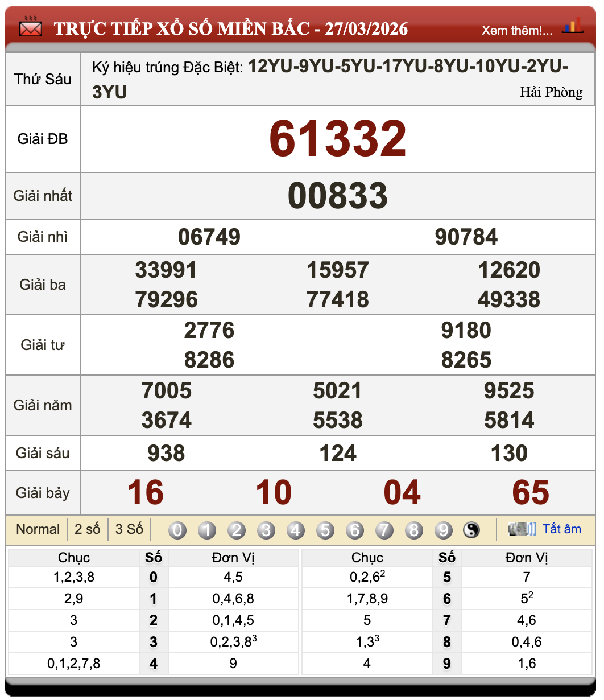Select digit 9 filter ball
Viewport: 604px width, 700px height.
point(444,530)
